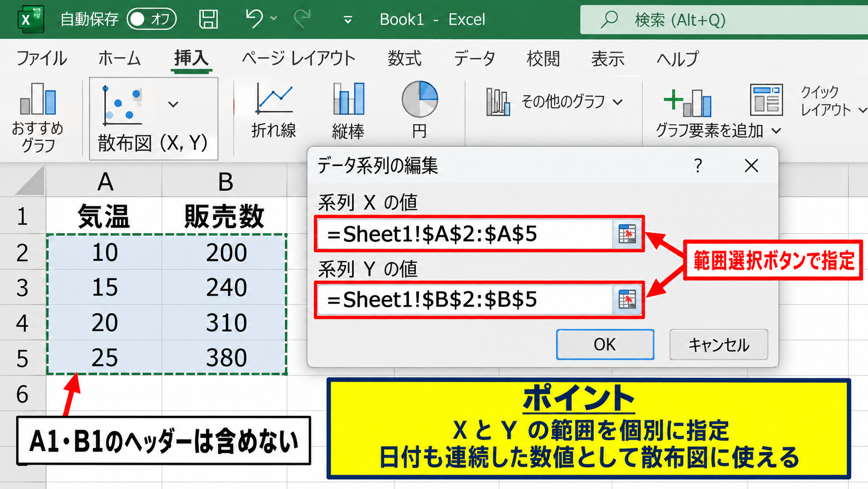Image resolution: width=868 pixels, height=489 pixels.
Task: Expand the 散布図 (X, Y) dropdown arrow
Action: pyautogui.click(x=173, y=104)
